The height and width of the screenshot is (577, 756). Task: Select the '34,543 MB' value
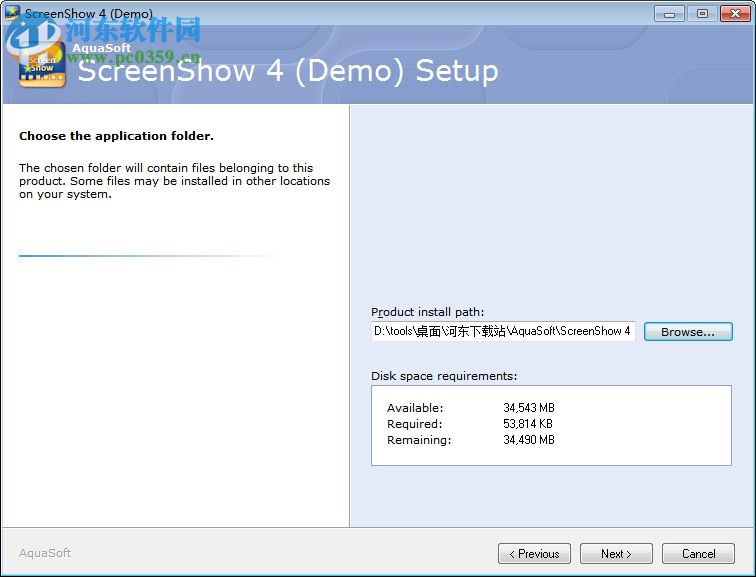pyautogui.click(x=529, y=408)
